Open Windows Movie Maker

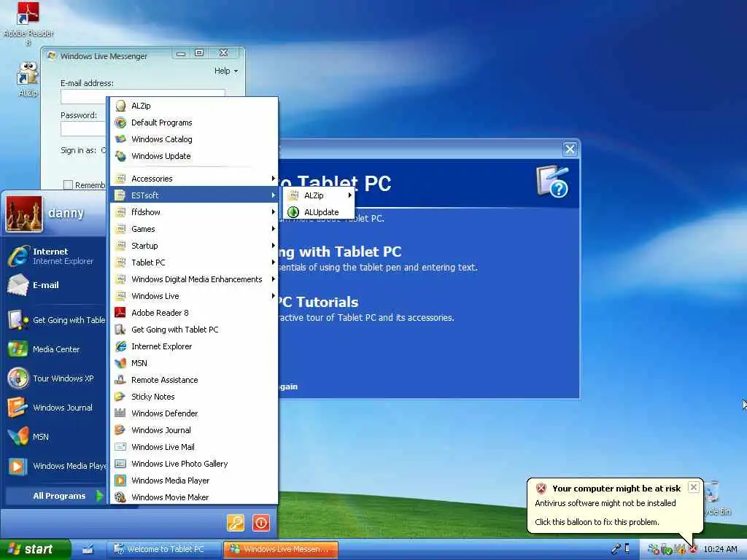click(193, 497)
